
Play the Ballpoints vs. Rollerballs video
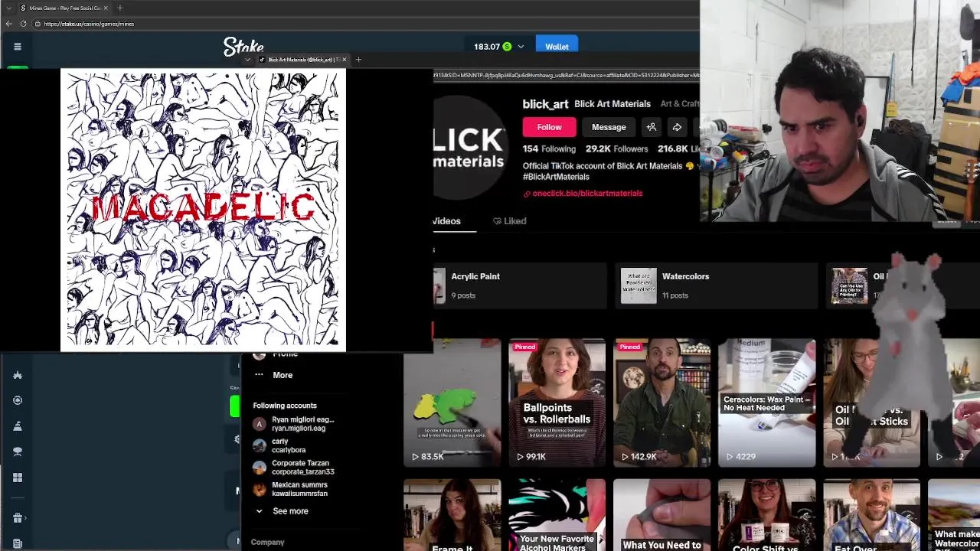point(557,403)
